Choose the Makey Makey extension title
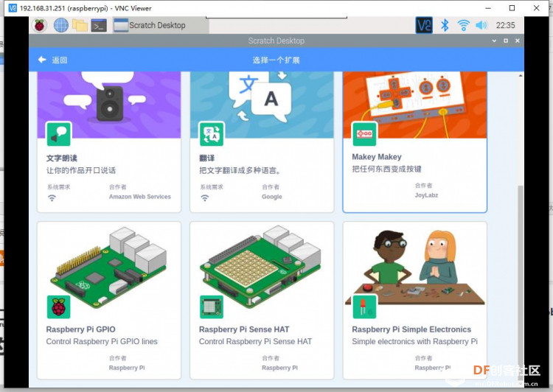Screen dimensions: 553x392 point(377,157)
